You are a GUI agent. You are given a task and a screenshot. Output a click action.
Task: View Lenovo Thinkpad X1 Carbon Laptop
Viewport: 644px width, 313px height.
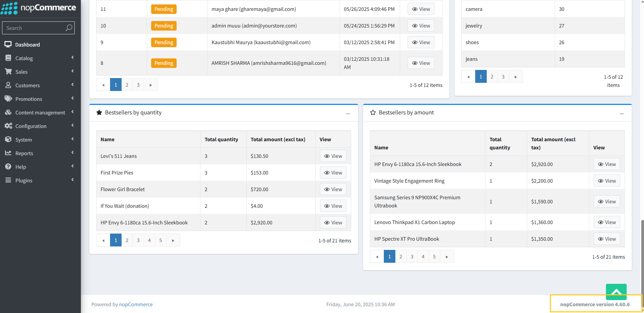click(x=607, y=222)
